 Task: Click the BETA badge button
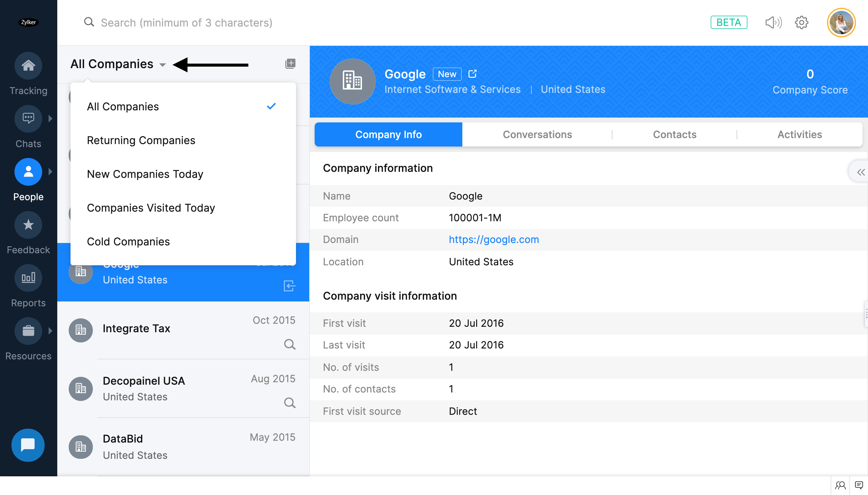pyautogui.click(x=728, y=22)
